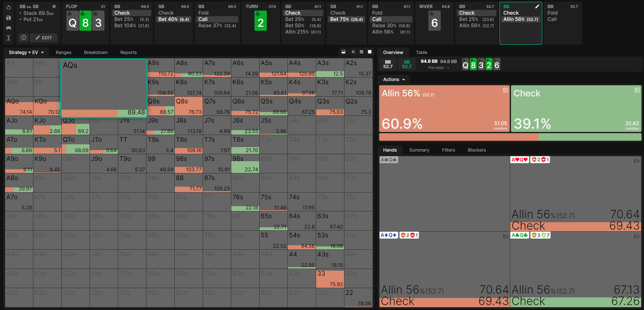Open the Breakdown tab
The width and height of the screenshot is (644, 310).
96,52
